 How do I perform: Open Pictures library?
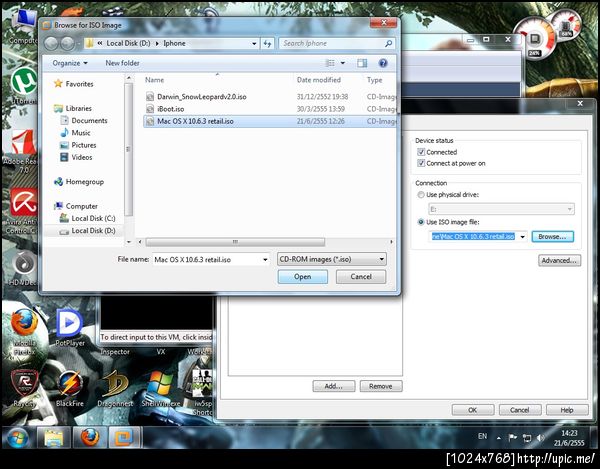pos(78,145)
